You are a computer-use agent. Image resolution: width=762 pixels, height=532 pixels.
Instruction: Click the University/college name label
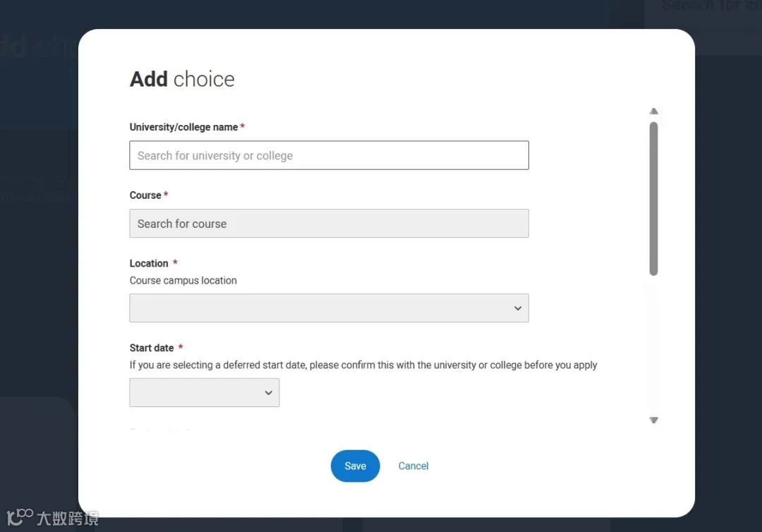coord(183,127)
